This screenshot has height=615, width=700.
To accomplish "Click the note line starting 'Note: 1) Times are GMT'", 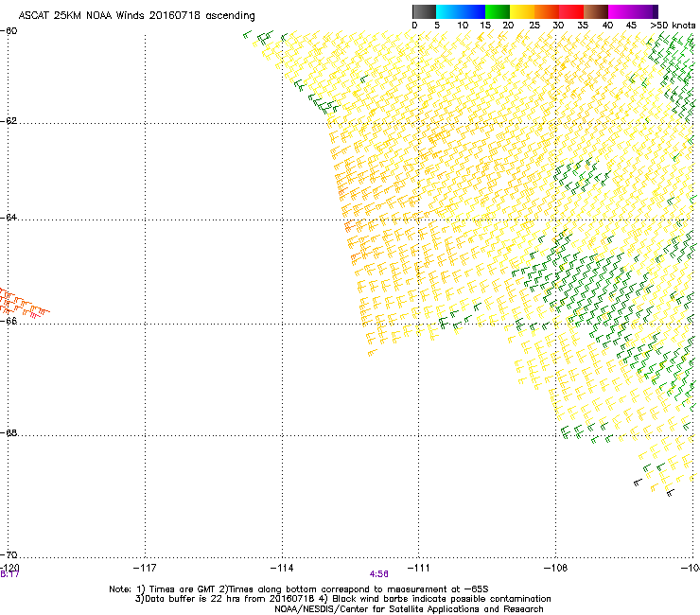I will click(299, 589).
